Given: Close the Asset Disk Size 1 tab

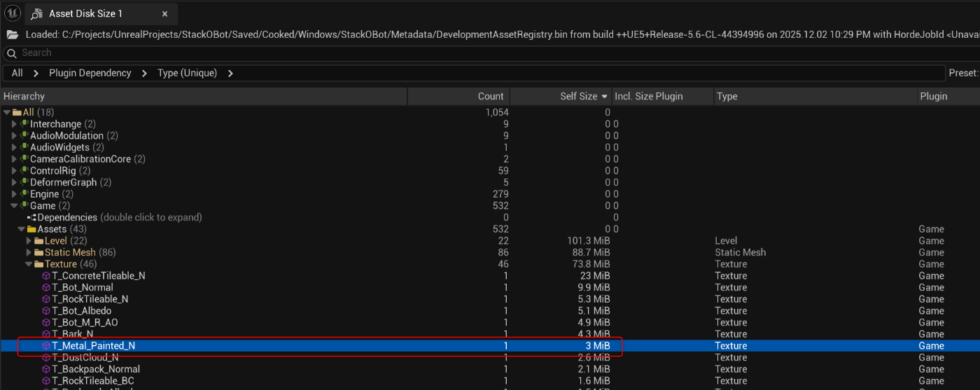Looking at the screenshot, I should click(x=164, y=14).
